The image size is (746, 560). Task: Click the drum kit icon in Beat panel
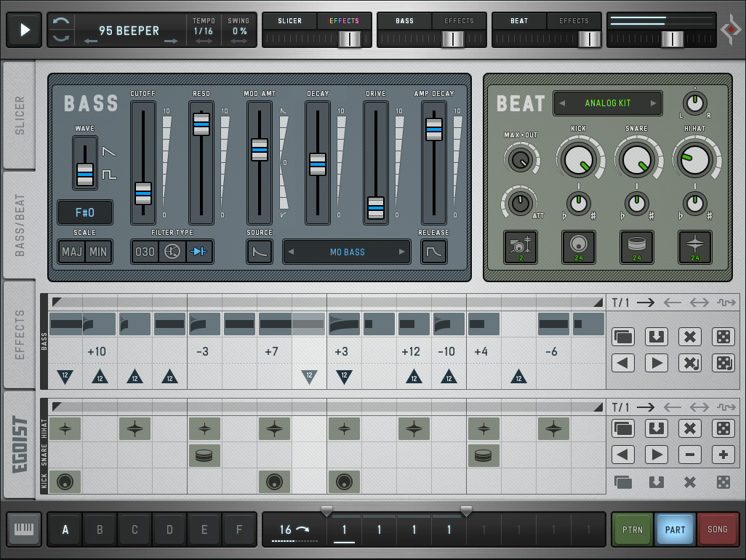pos(521,247)
